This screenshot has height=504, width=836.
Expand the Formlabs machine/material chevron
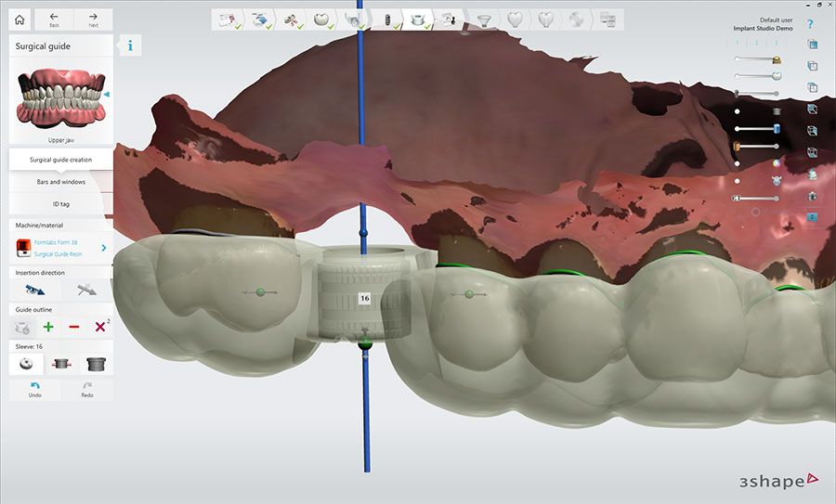pyautogui.click(x=104, y=248)
